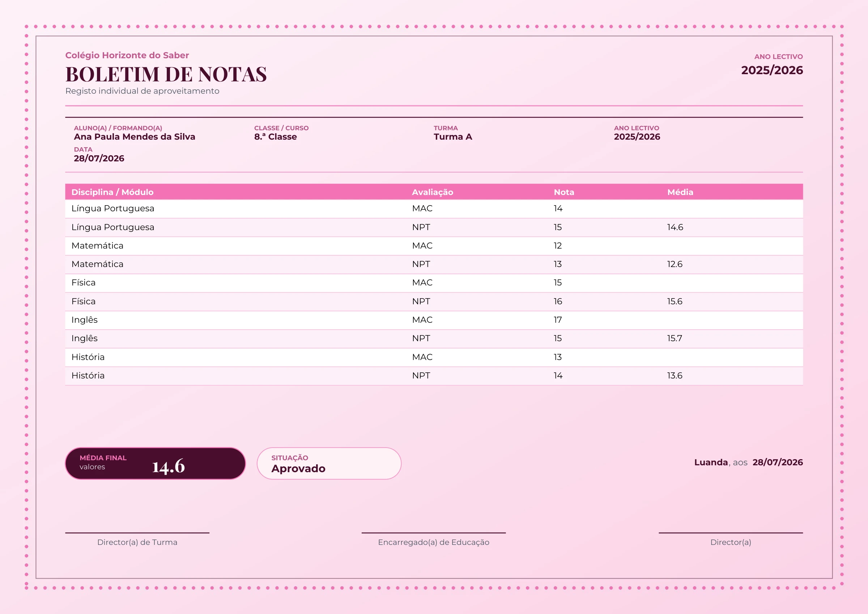Click the 14.6 average for Língua Portuguesa
Image resolution: width=868 pixels, height=614 pixels.
(x=675, y=227)
